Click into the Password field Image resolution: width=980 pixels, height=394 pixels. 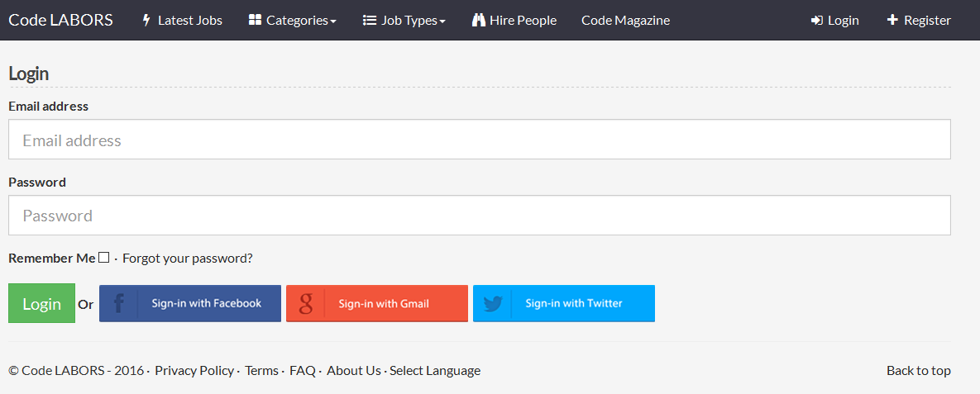point(479,216)
